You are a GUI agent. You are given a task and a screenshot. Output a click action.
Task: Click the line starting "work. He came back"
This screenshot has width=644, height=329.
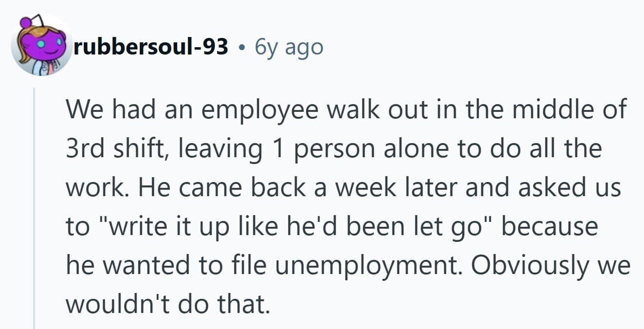344,187
